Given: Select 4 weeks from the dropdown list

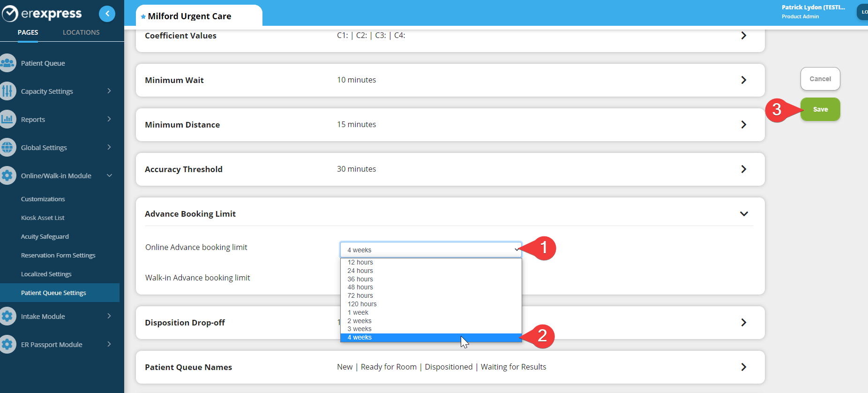Looking at the screenshot, I should click(x=359, y=338).
